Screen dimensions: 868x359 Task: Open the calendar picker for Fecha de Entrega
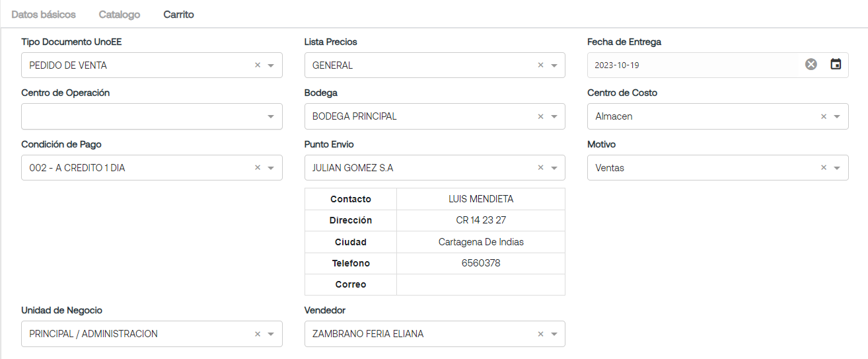(836, 64)
